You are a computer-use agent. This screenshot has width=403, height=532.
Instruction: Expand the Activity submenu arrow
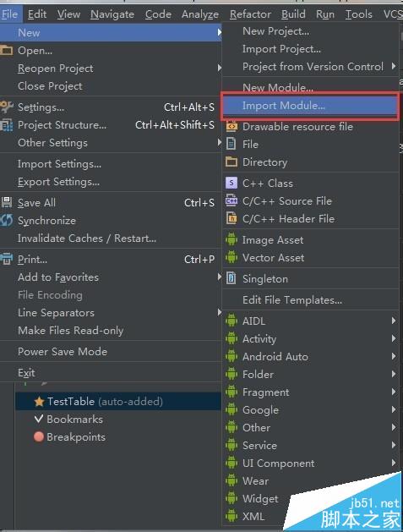coord(394,338)
